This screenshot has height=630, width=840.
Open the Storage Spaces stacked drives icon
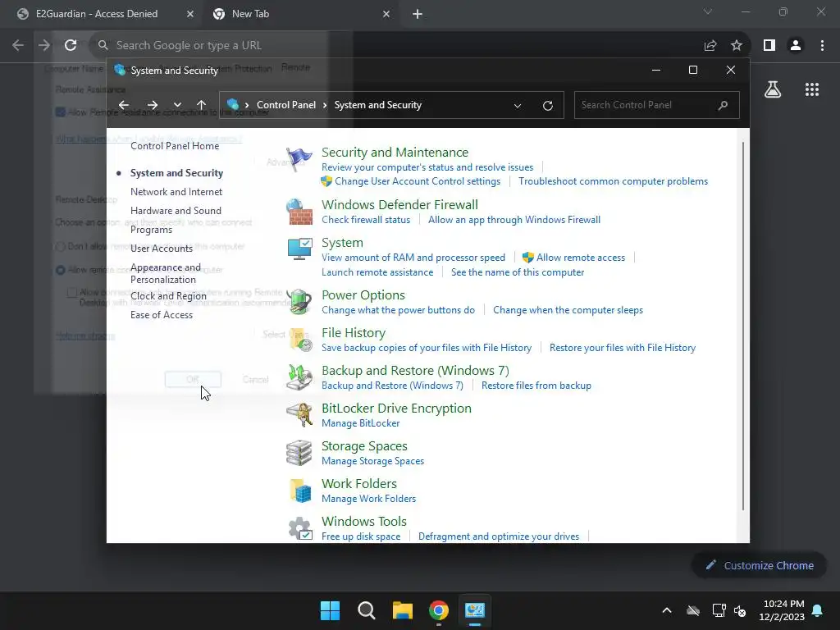(x=299, y=453)
